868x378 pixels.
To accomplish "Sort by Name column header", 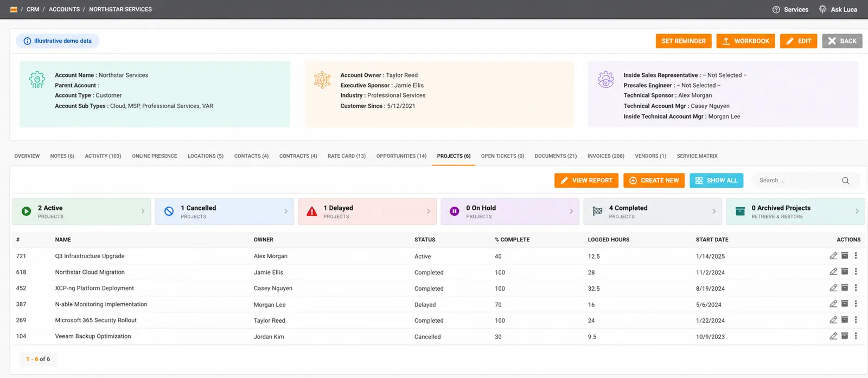I will [x=63, y=240].
